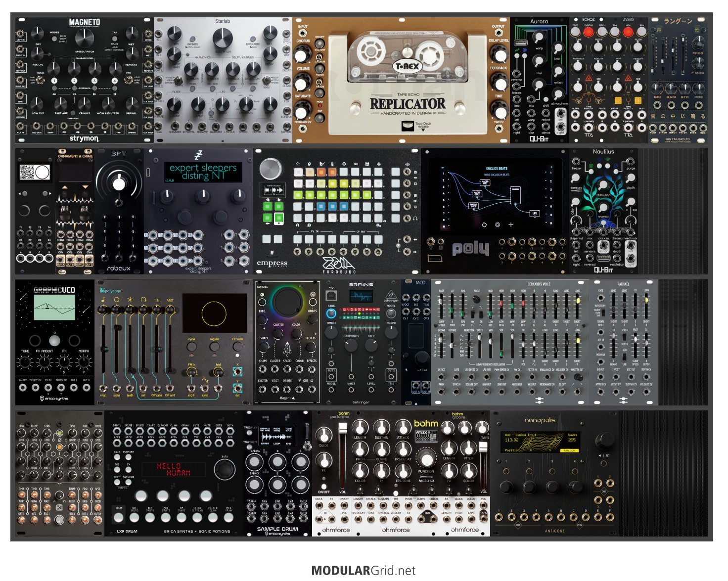The width and height of the screenshot is (728, 581).
Task: Click the EUCLIDS BEATS title on Poly screen
Action: (497, 169)
